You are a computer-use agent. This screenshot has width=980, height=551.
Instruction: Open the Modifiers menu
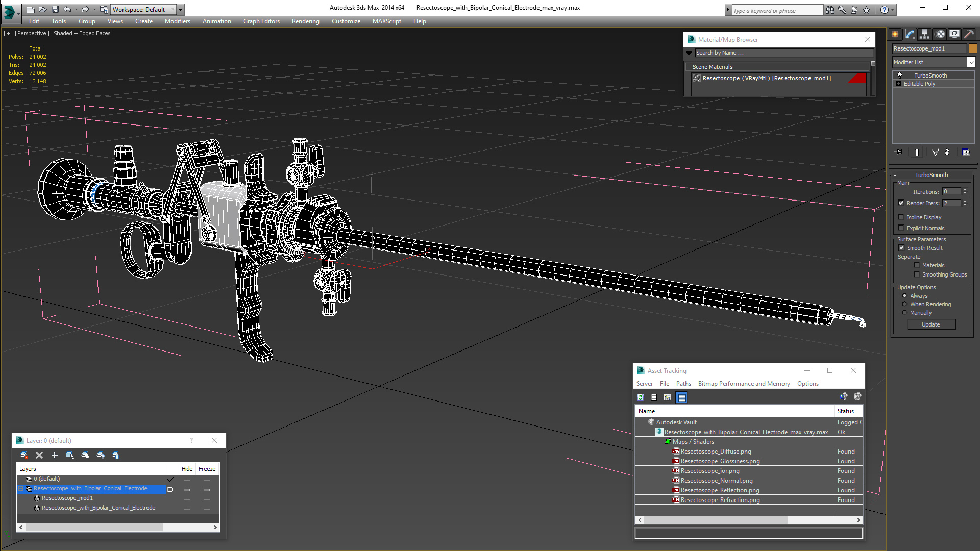tap(177, 21)
